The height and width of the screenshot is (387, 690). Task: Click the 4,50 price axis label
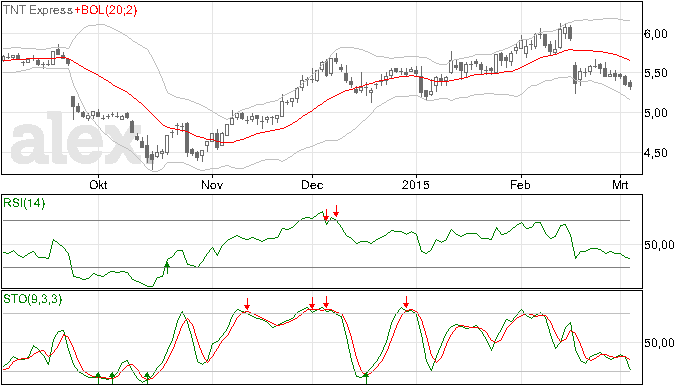point(656,153)
